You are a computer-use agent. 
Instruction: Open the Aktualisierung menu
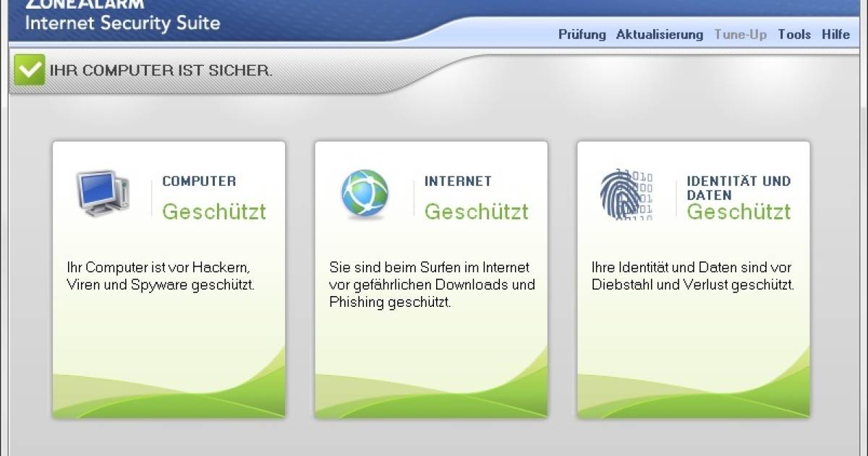(x=659, y=35)
